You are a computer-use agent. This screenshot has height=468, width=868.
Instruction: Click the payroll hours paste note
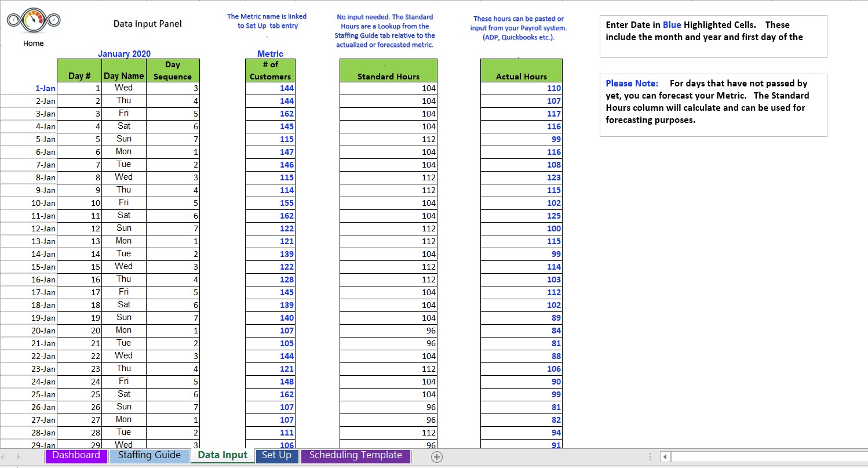pyautogui.click(x=519, y=28)
